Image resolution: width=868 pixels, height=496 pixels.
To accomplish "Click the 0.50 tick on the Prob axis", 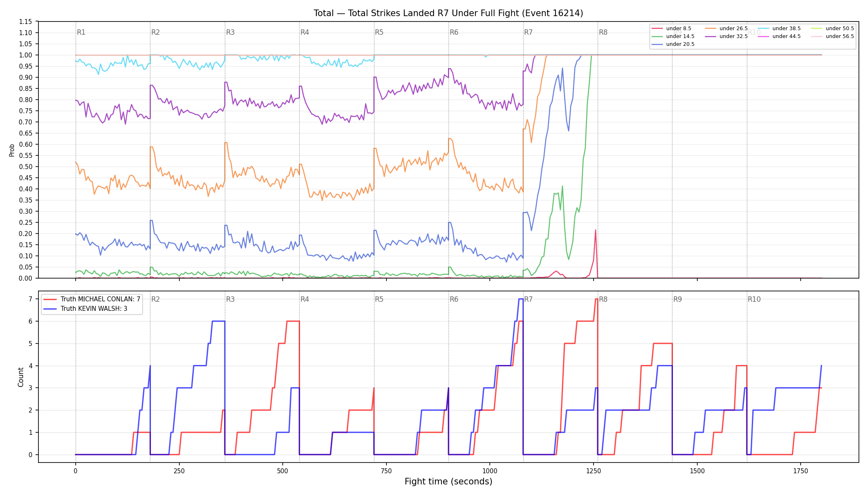I will click(x=26, y=167).
